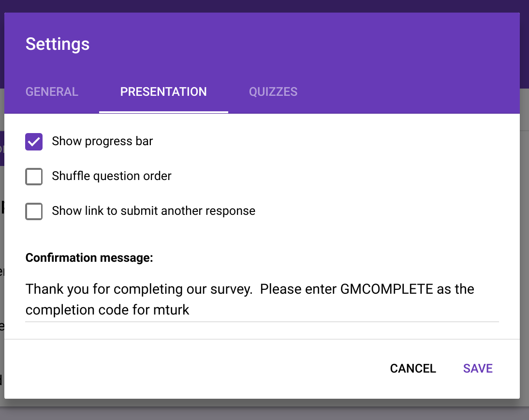Click 'Thank you' at start of confirmation message
Screen dimensions: 529x420
[48, 289]
